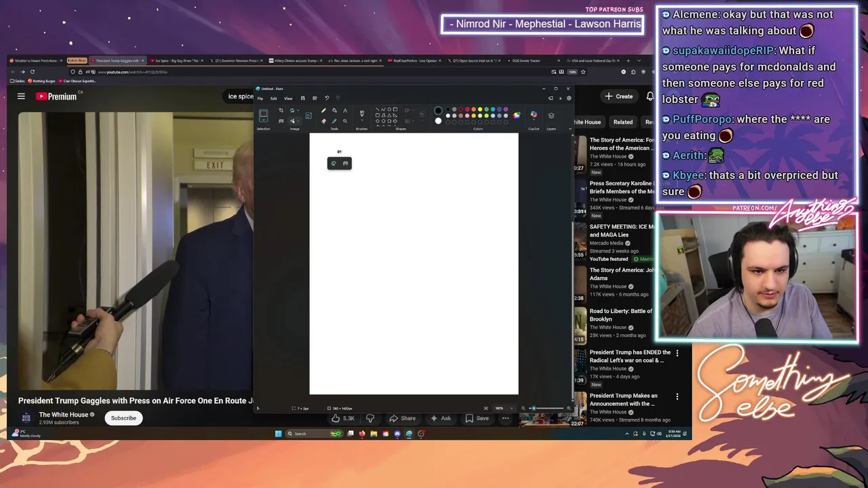Viewport: 868px width, 488px height.
Task: Select the Eraser tool in Paint
Action: point(323,121)
